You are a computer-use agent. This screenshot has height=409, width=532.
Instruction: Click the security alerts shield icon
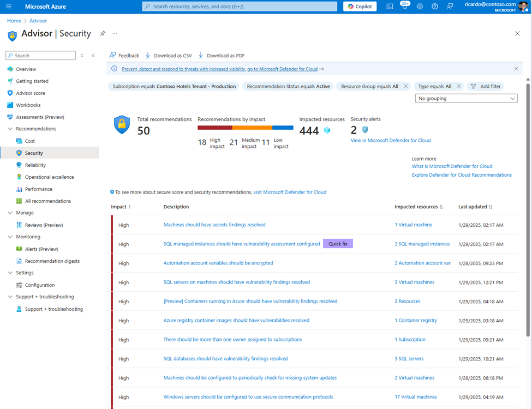coord(365,130)
